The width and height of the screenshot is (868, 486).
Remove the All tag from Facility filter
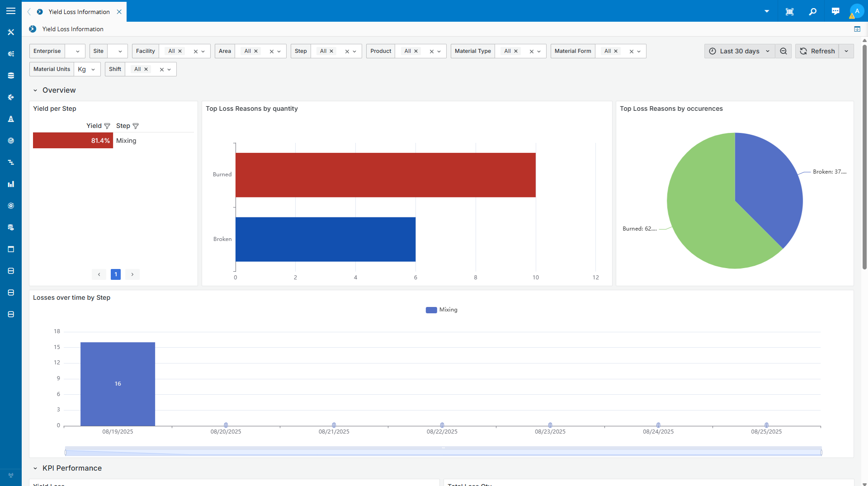[180, 51]
